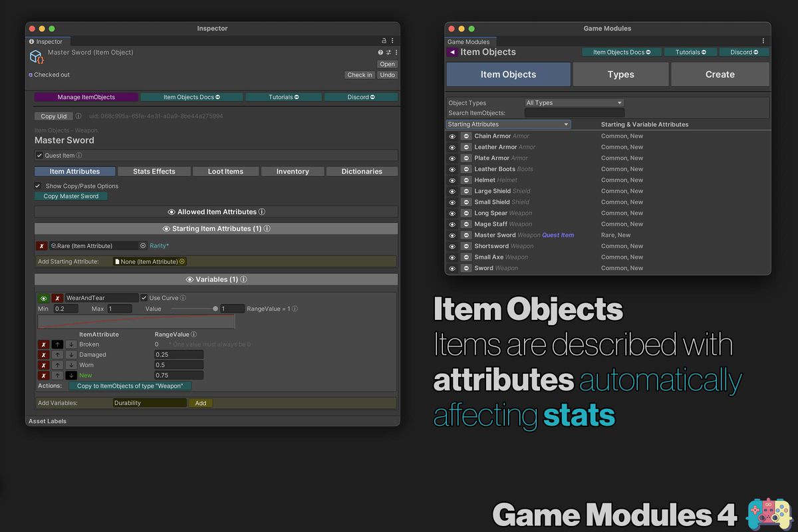
Task: Disable Show Copy/Paste Options checkbox
Action: pyautogui.click(x=38, y=186)
